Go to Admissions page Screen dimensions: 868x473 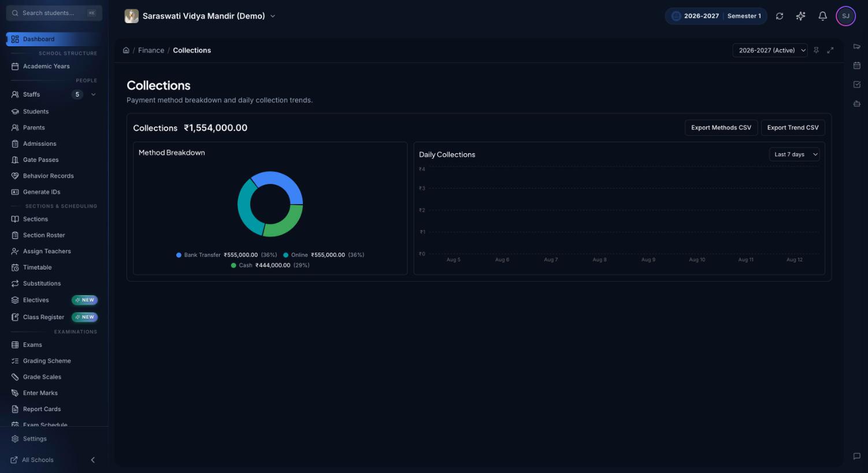54,144
